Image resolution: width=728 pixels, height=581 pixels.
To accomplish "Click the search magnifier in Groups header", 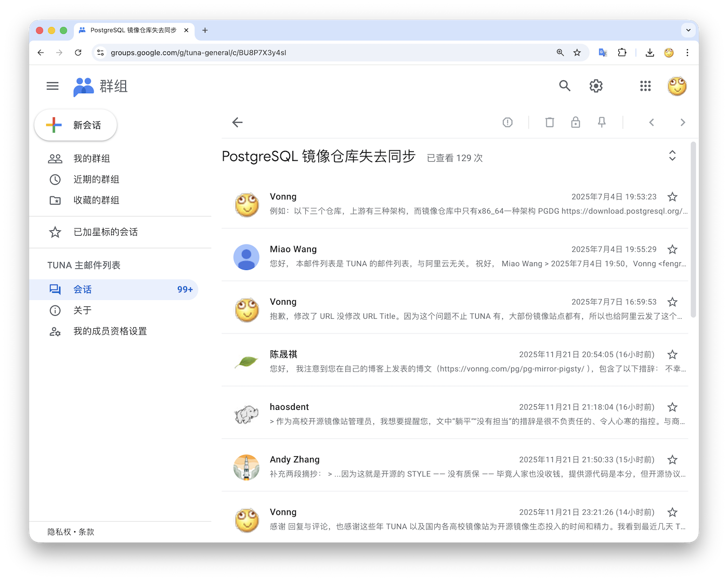I will click(x=565, y=86).
